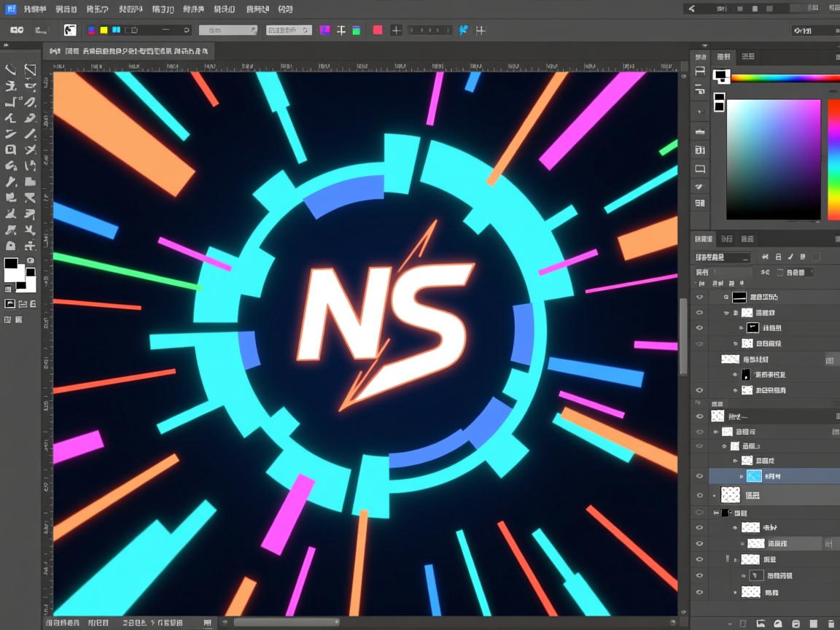Toggle visibility of the topmost layer
Viewport: 840px width, 630px height.
(700, 297)
